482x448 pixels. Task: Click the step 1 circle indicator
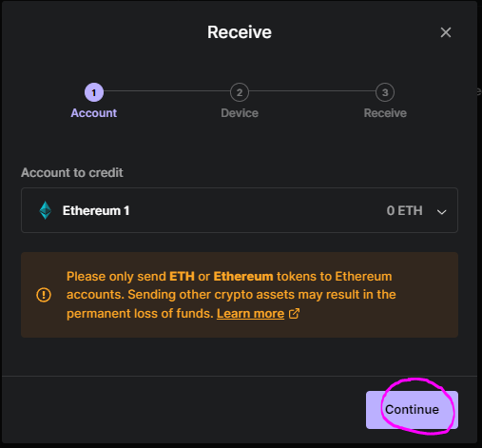coord(94,92)
